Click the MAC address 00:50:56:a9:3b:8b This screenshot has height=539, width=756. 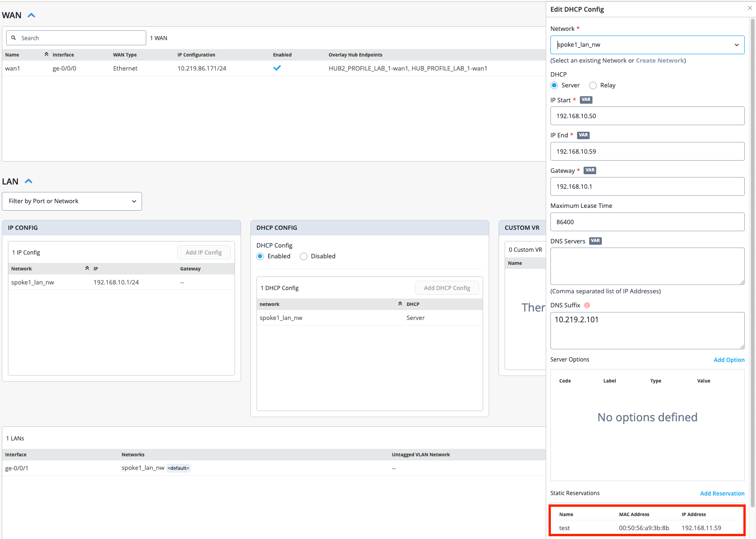[x=644, y=528]
